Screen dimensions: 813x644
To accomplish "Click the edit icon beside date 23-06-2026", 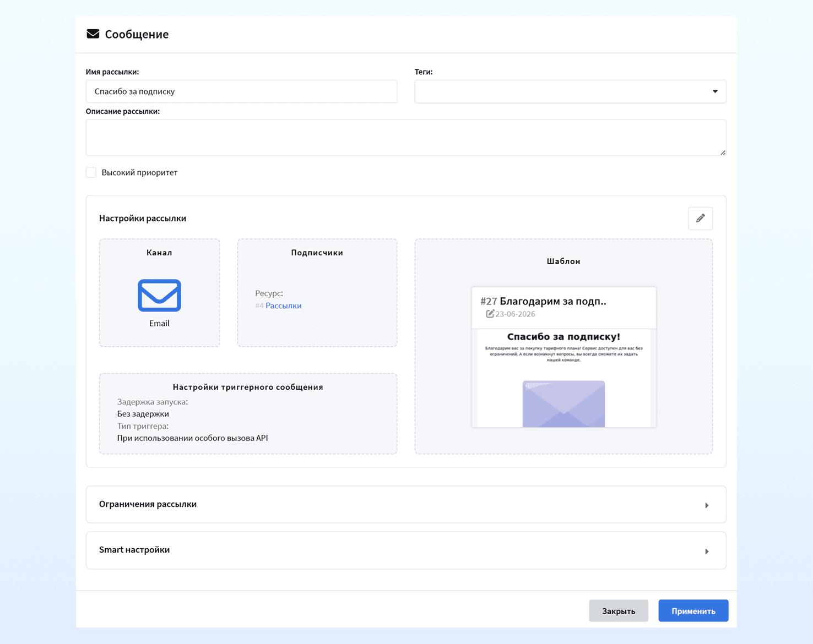I will click(490, 314).
